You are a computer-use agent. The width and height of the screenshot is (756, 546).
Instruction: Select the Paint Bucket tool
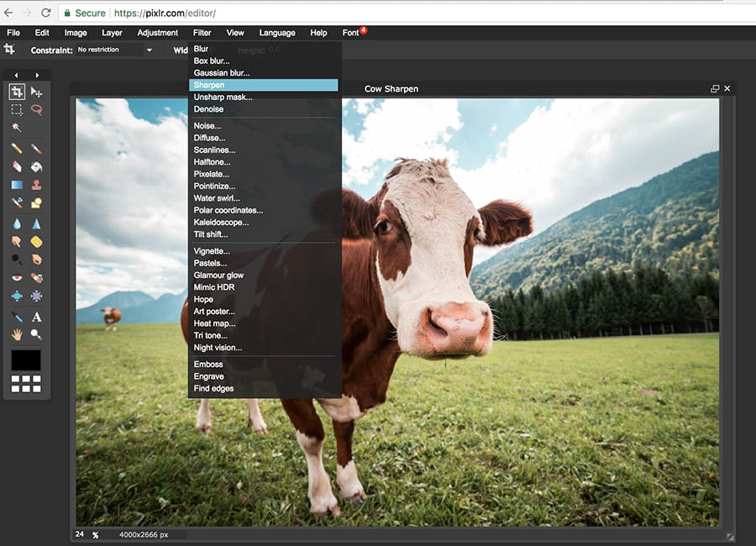click(x=36, y=167)
